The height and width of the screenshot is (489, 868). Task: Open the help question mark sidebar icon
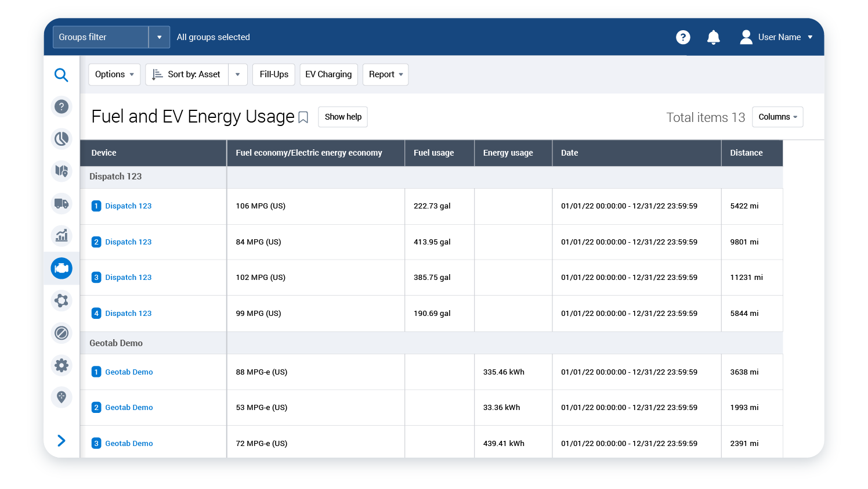pyautogui.click(x=62, y=107)
